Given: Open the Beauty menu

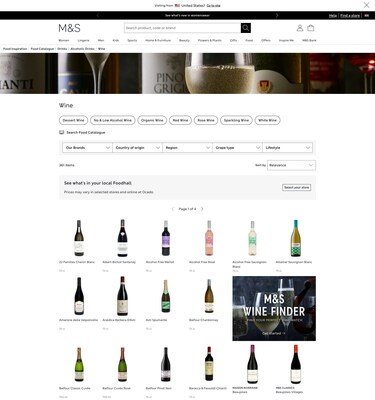Looking at the screenshot, I should [184, 40].
